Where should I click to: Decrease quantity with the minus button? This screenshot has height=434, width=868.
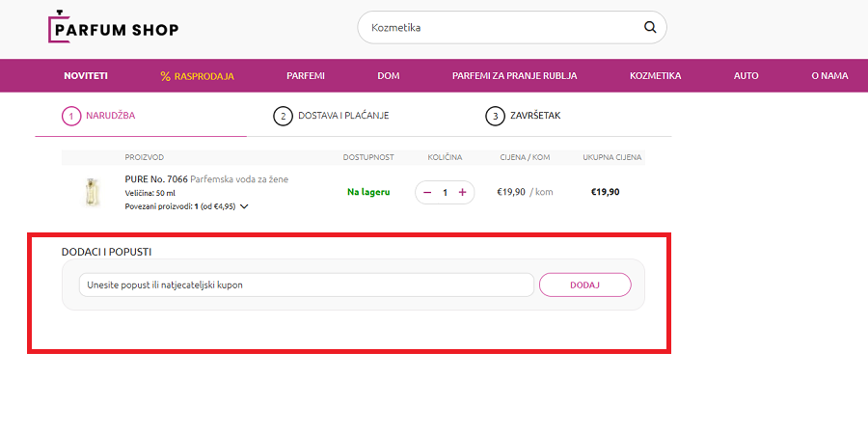tap(428, 192)
